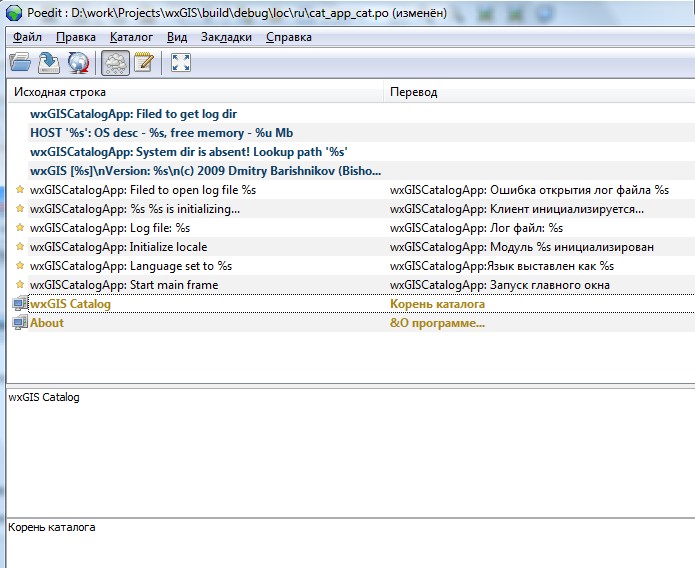Open the Правка menu
The width and height of the screenshot is (695, 568).
click(76, 37)
